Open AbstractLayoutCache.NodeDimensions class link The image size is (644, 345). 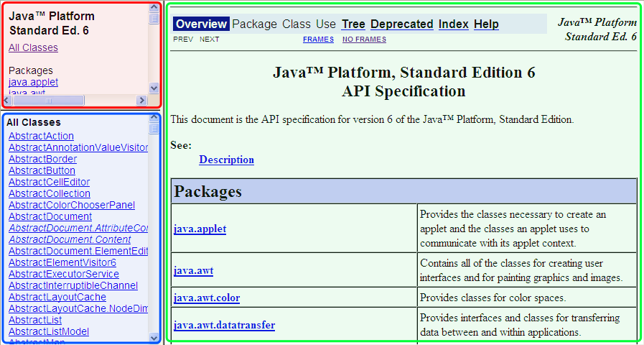point(78,309)
